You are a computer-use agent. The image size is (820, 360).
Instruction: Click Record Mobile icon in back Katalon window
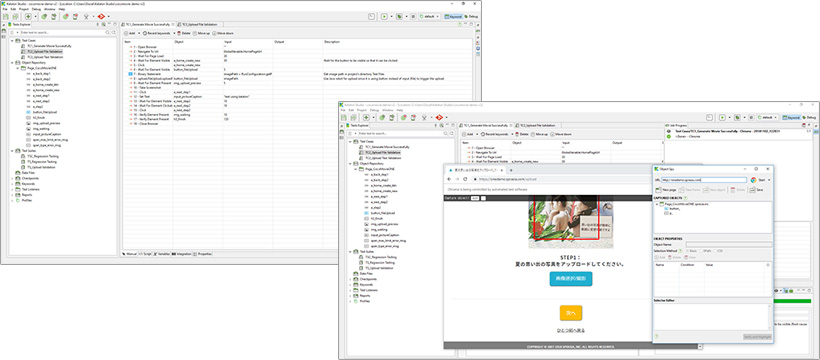pyautogui.click(x=75, y=16)
